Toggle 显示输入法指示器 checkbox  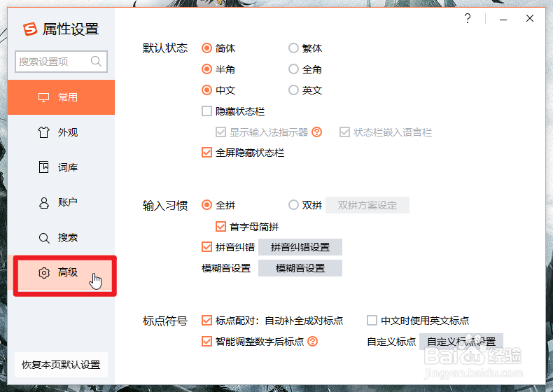pyautogui.click(x=220, y=132)
